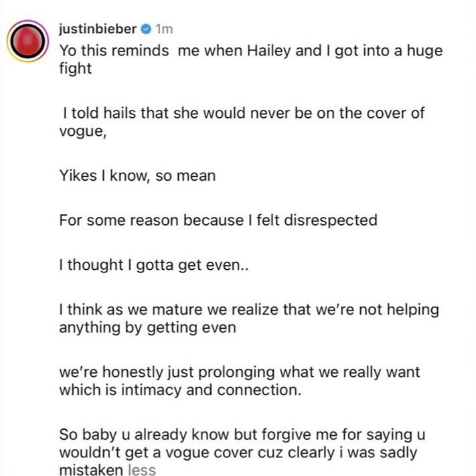Click the paragraph beginning 'I think as we mature'
The image size is (476, 476).
(x=248, y=319)
